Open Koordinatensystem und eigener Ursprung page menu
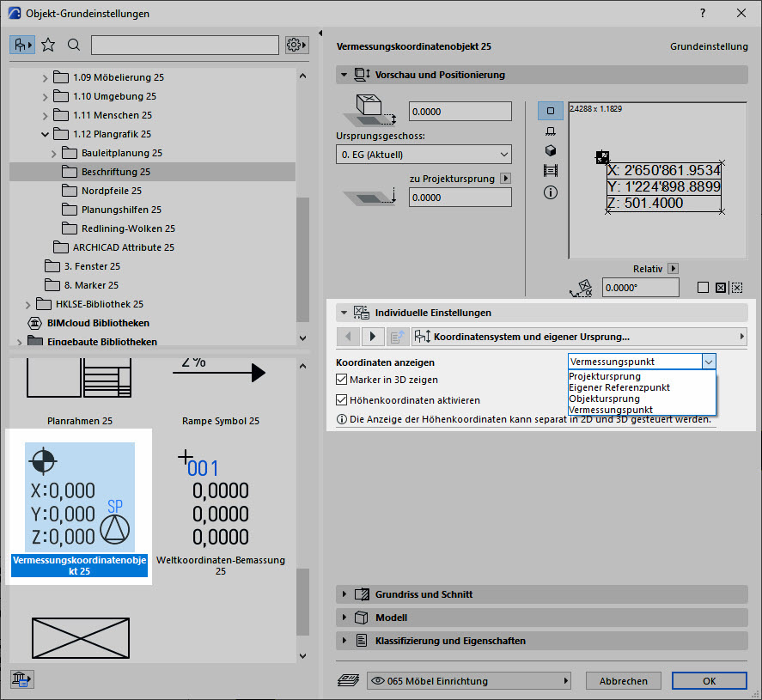 tap(579, 336)
